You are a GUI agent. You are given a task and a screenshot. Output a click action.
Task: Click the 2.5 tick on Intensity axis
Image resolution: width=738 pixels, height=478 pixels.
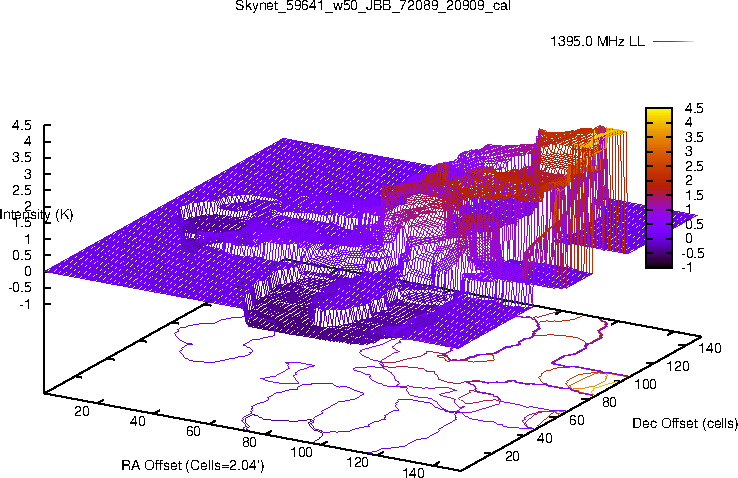(x=22, y=191)
